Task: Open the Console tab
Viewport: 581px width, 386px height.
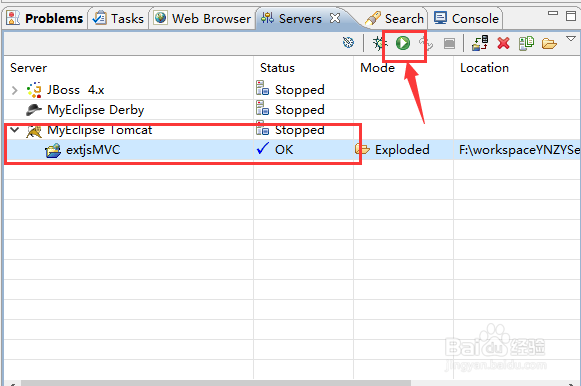Action: click(467, 19)
